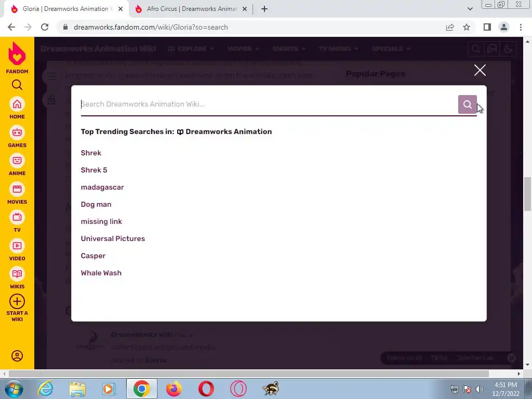
Task: Click the taskbar clock showing 4:51 PM
Action: [506, 389]
